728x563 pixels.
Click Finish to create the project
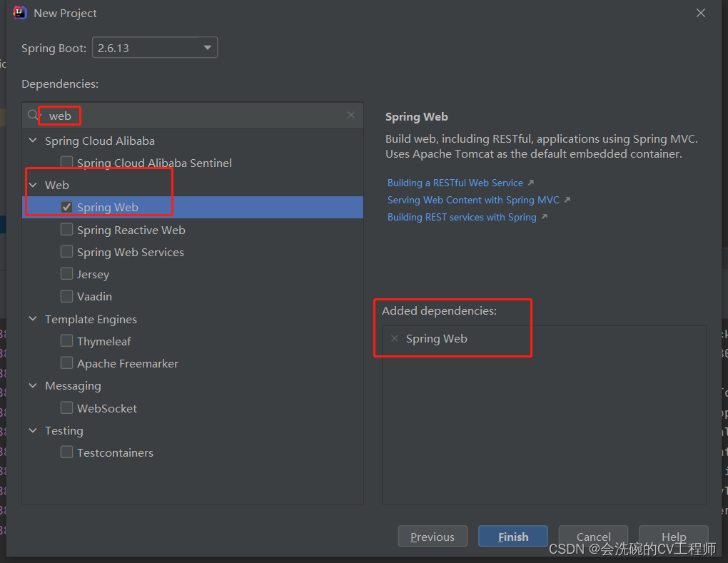click(x=513, y=537)
